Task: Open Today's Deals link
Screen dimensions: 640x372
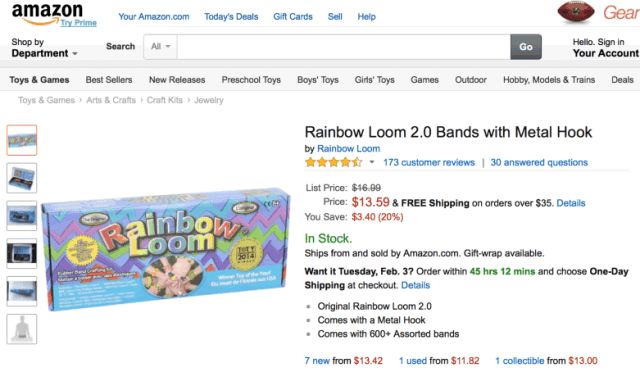Action: 231,17
